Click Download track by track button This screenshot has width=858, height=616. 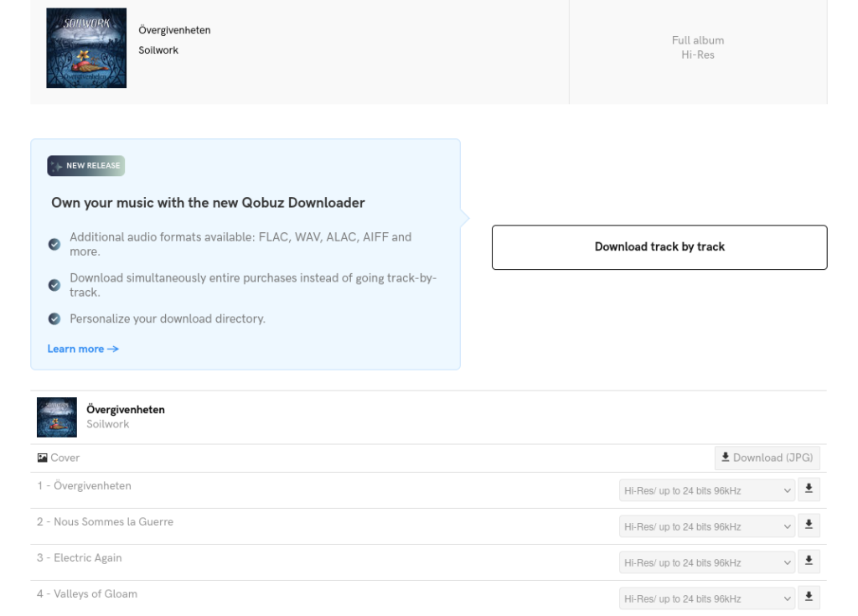(x=659, y=247)
